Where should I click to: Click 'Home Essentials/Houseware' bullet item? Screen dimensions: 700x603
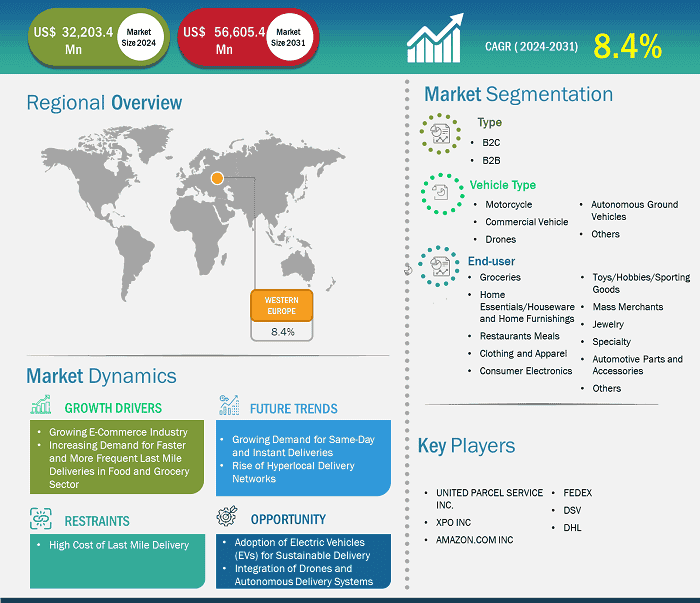pos(527,307)
